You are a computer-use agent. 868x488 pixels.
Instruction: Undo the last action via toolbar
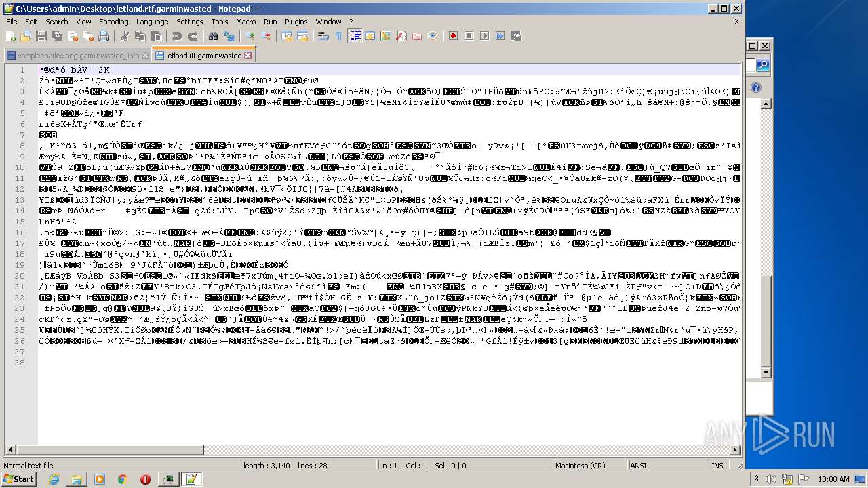(x=177, y=36)
